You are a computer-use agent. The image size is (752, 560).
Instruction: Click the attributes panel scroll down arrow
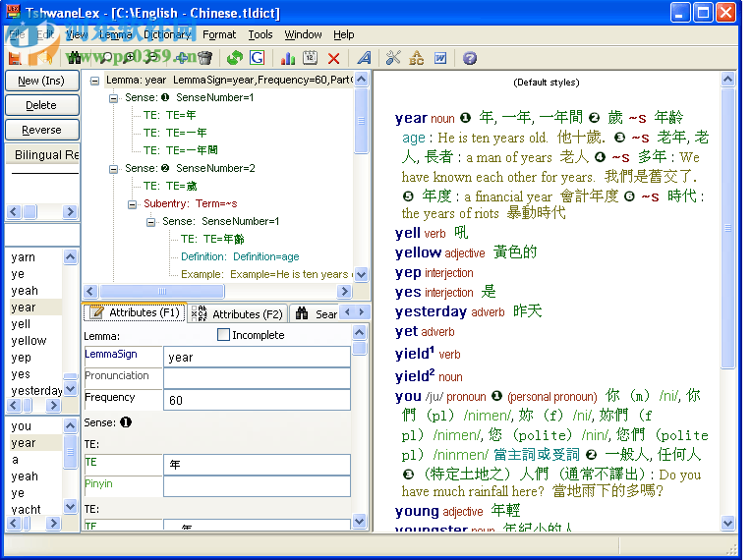point(359,521)
